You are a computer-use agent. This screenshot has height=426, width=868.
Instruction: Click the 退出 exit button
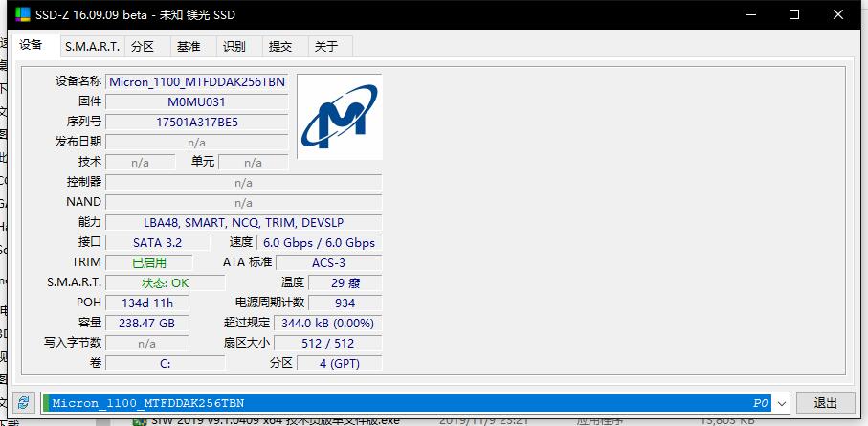click(x=825, y=403)
